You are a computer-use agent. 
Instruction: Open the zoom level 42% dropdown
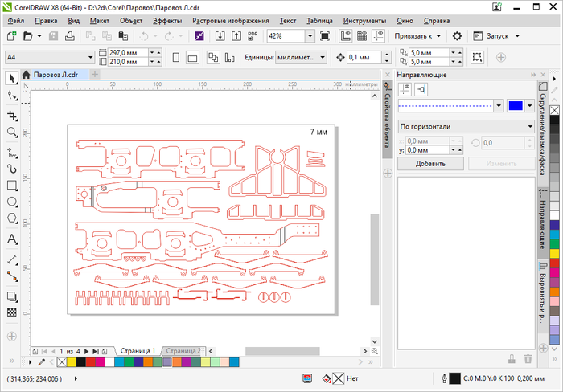pos(310,36)
